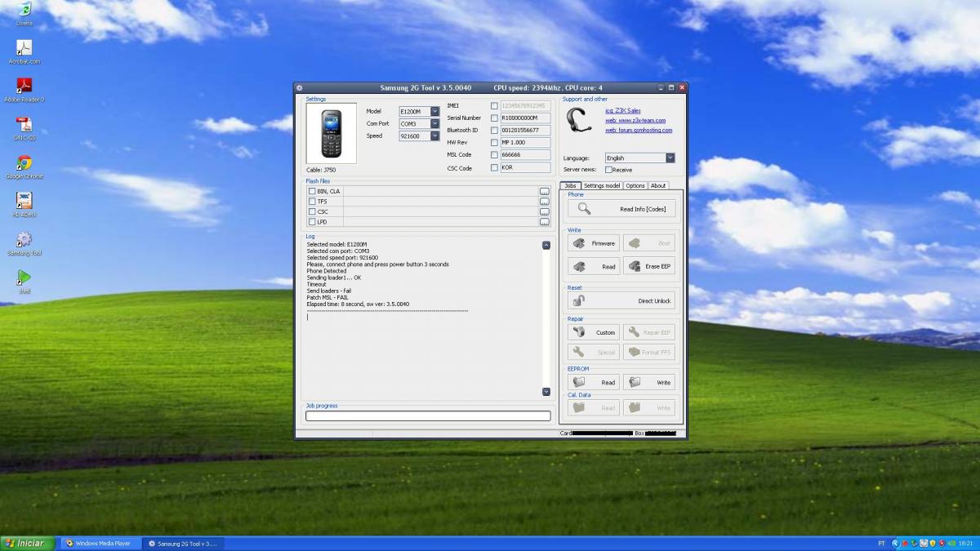
Task: Check the LPD flash file checkbox
Action: pos(312,221)
